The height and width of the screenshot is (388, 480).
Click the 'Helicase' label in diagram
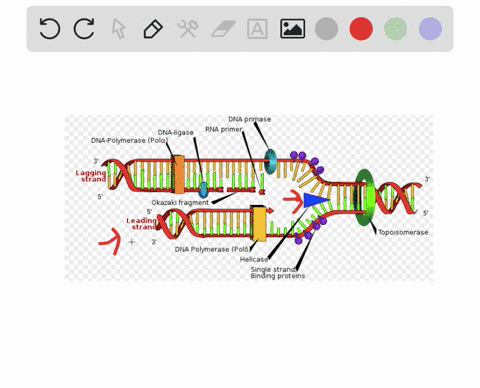point(254,259)
